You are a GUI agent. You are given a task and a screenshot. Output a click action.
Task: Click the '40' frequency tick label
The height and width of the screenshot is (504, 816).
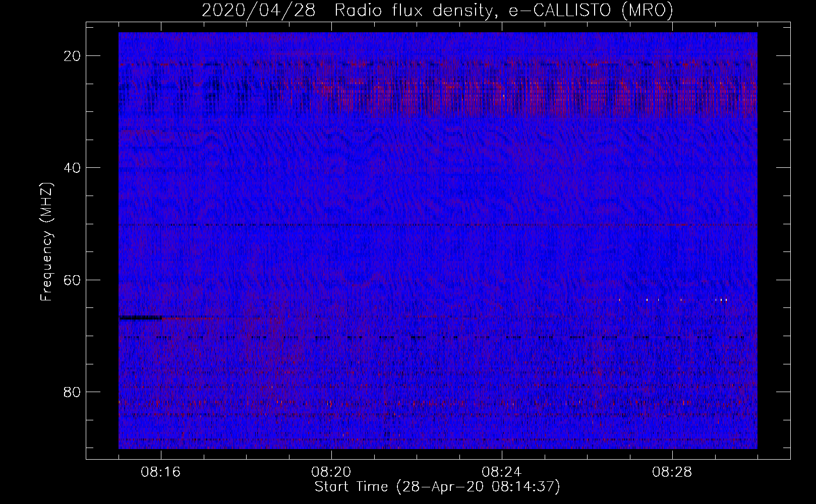coord(73,167)
